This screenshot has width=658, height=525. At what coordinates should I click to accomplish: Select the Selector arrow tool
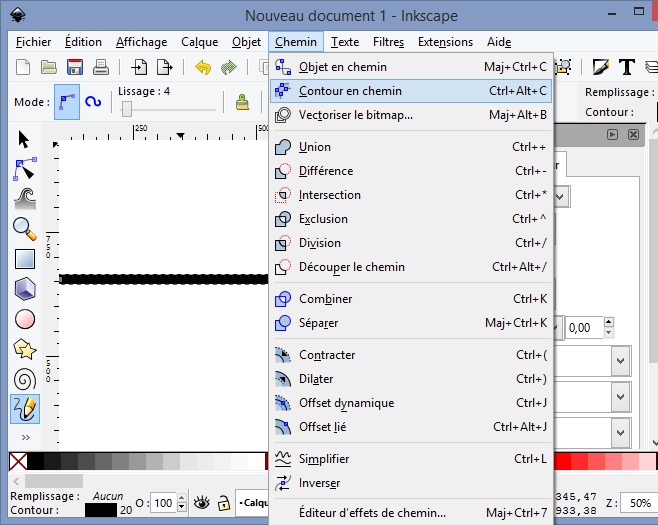24,139
